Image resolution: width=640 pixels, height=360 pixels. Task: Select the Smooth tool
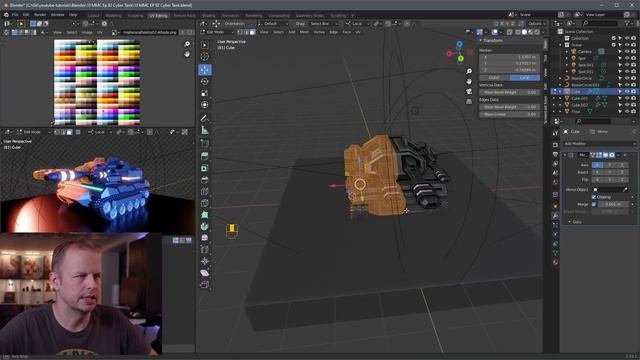pos(205,238)
